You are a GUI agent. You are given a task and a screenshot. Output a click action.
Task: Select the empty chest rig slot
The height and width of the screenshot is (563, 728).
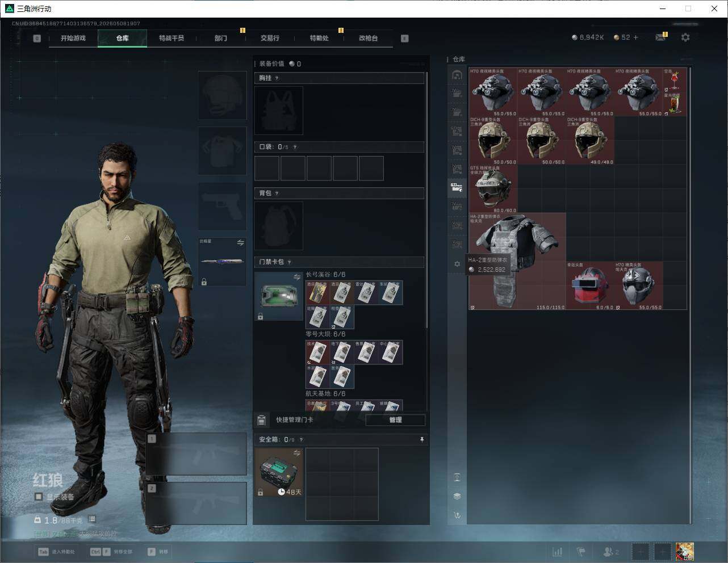279,111
